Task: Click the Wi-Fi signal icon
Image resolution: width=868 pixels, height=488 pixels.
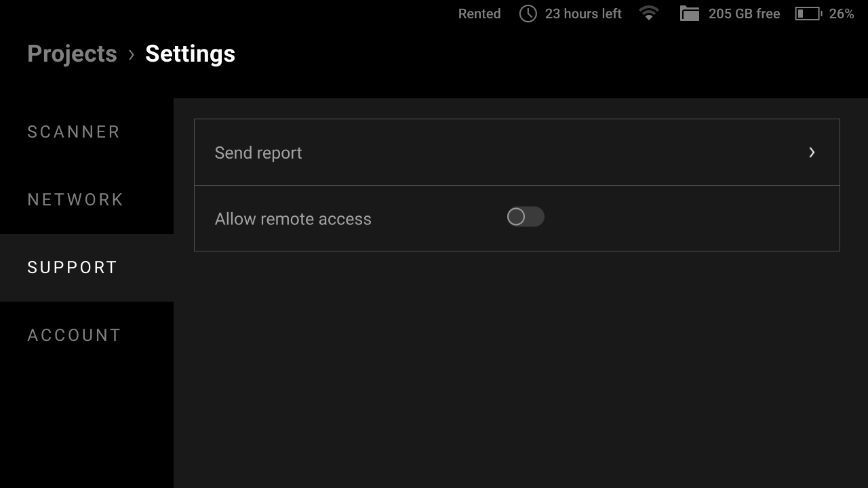Action: pos(649,13)
